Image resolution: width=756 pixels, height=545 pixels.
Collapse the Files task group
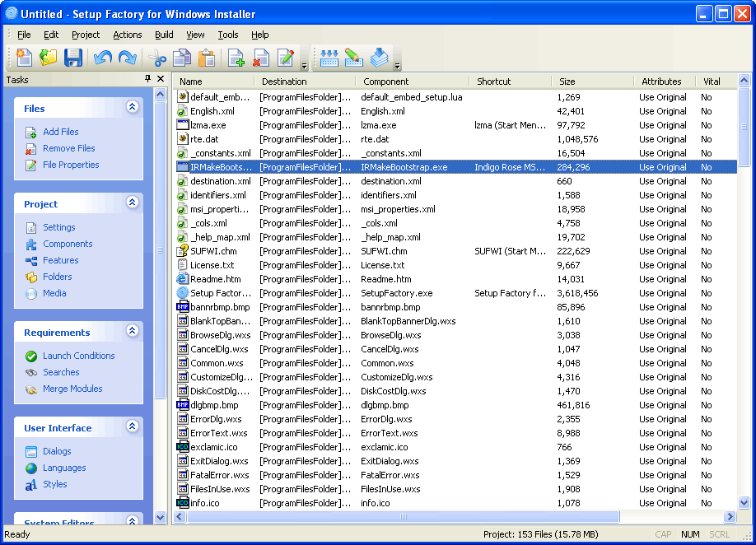[132, 106]
